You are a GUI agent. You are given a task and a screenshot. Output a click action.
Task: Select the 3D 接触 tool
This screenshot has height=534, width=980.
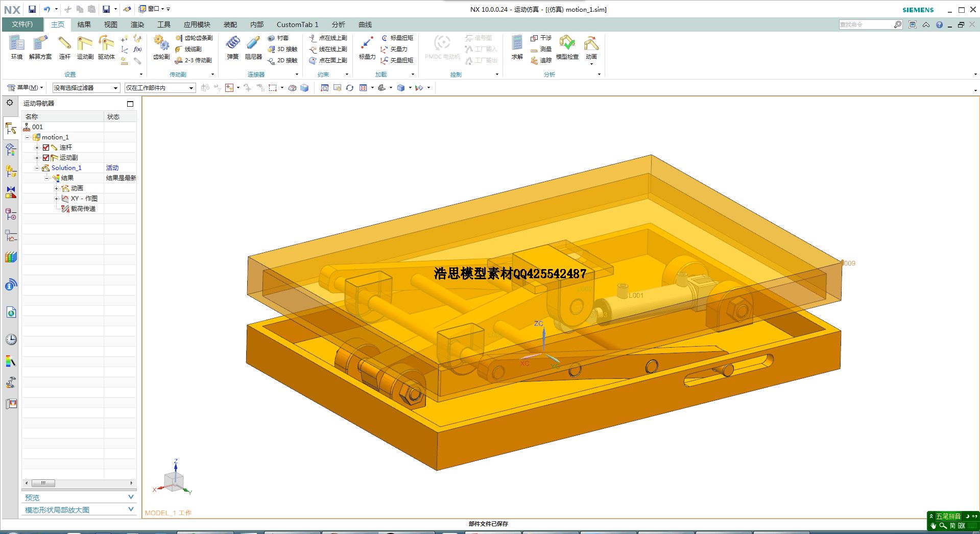[282, 49]
